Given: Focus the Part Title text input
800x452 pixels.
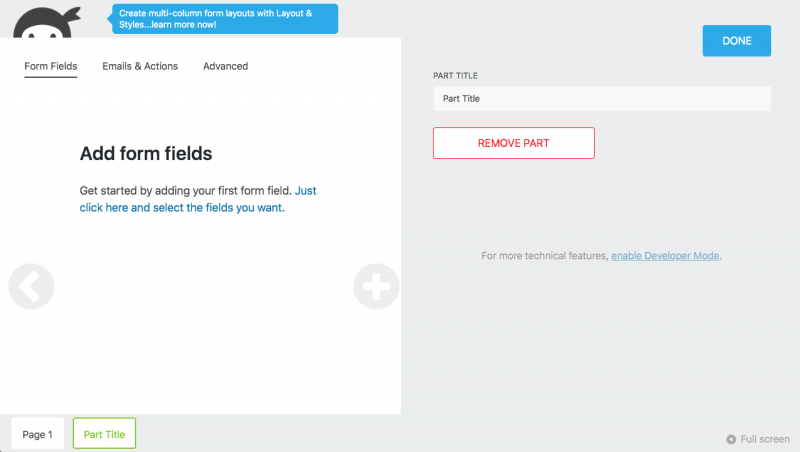Looking at the screenshot, I should point(601,99).
